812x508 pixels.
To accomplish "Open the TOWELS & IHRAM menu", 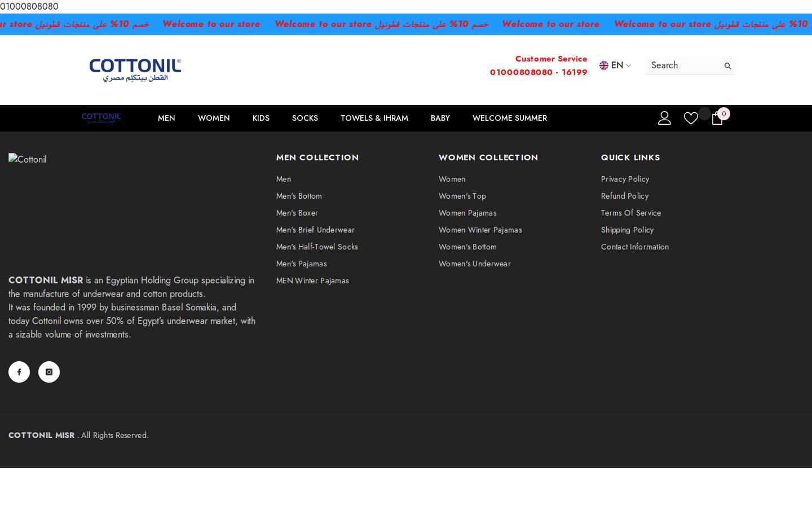I will [374, 118].
